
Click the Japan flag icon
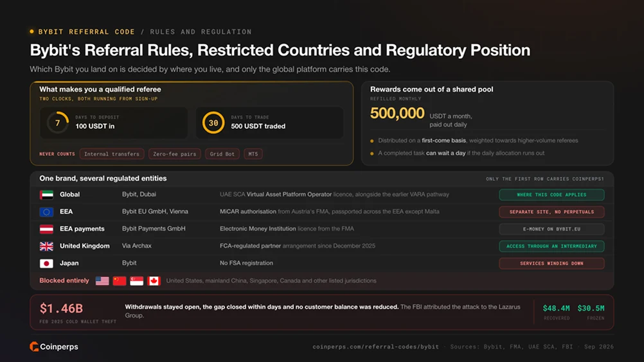(46, 264)
